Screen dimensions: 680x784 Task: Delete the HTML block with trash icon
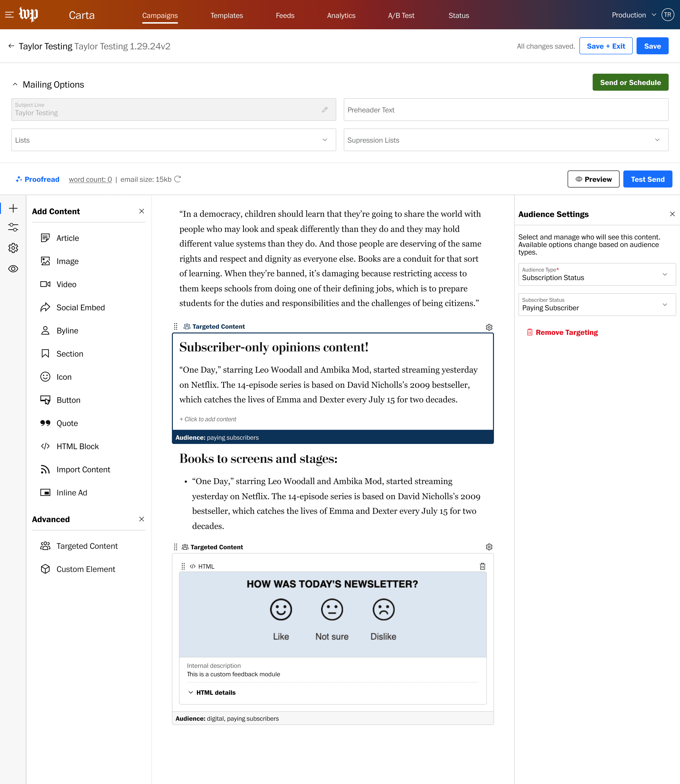482,566
